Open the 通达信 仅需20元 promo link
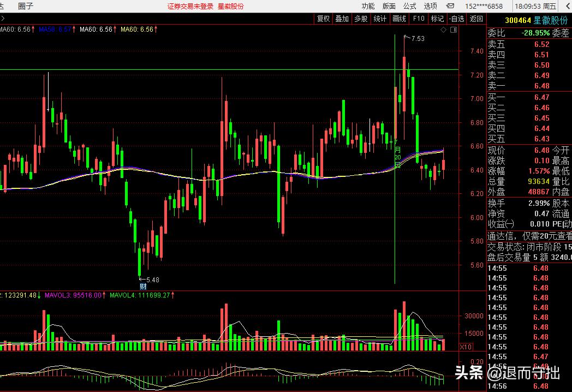This screenshot has width=572, height=392. (x=529, y=236)
